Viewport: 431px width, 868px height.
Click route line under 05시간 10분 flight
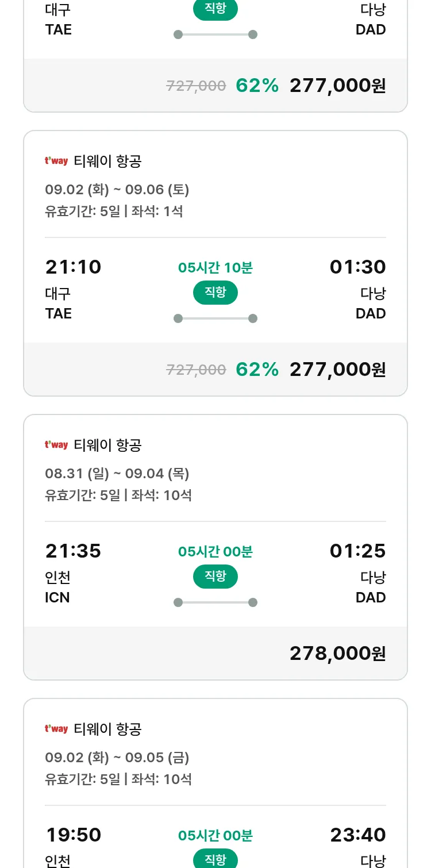(215, 318)
